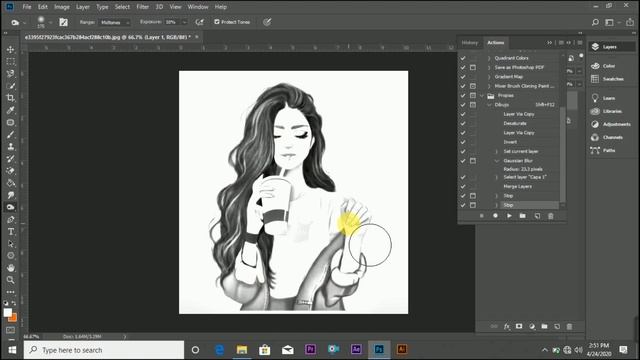Image resolution: width=640 pixels, height=360 pixels.
Task: Expand the Quadrant Colors action
Action: pos(489,58)
